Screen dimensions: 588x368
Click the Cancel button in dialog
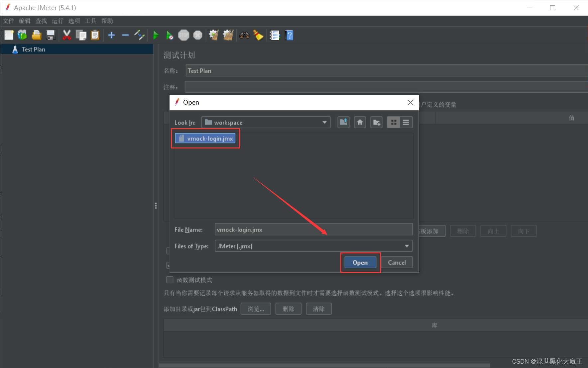pos(397,262)
